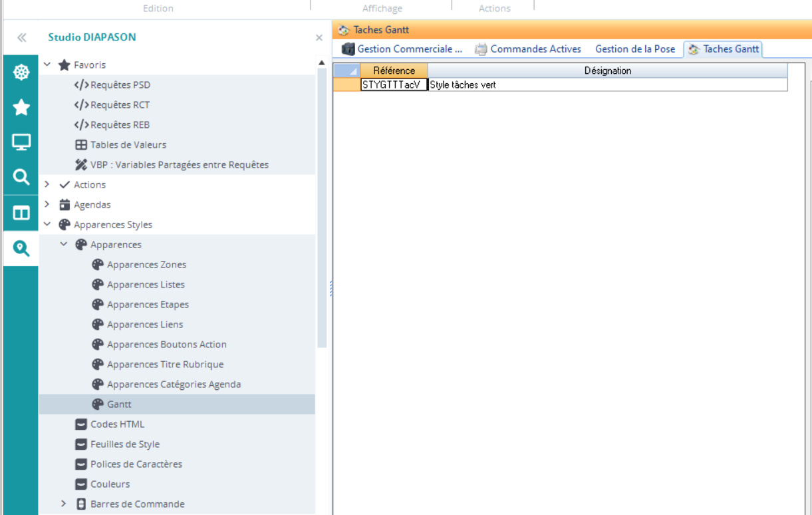Click the ship wheel icon in sidebar
This screenshot has width=812, height=515.
point(21,73)
